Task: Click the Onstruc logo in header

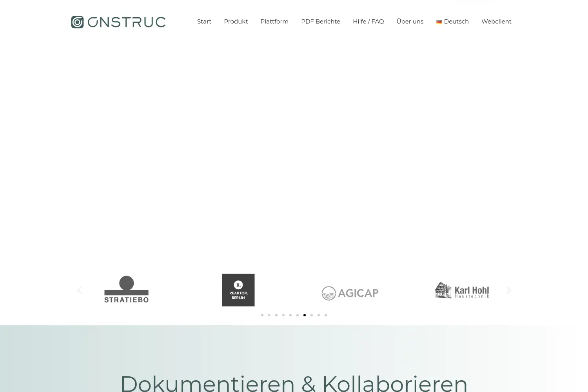Action: coord(118,22)
